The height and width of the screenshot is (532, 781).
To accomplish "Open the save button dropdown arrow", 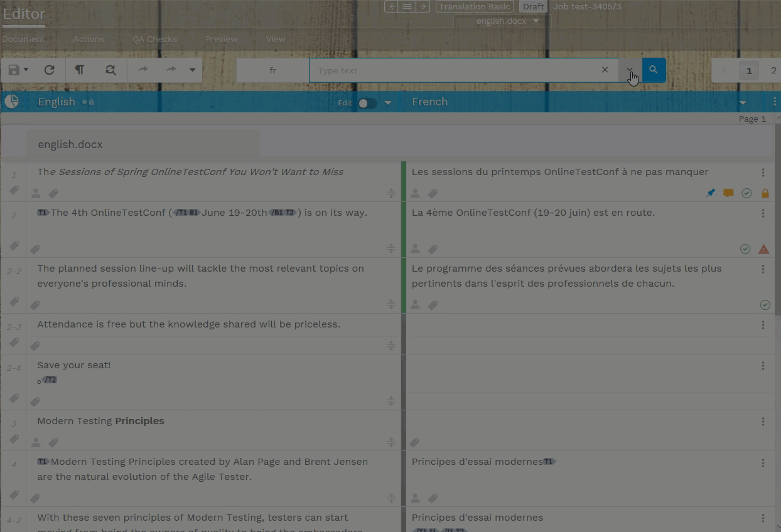I will click(26, 70).
